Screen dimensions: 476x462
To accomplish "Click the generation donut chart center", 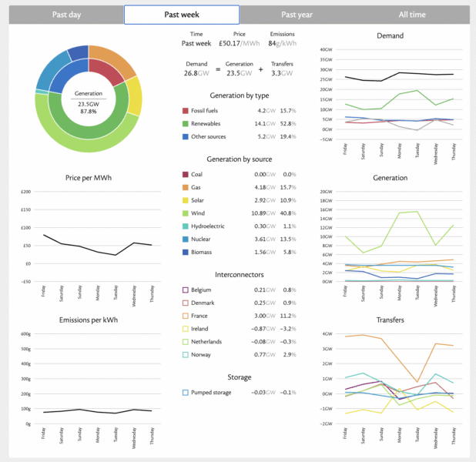I will [x=89, y=99].
